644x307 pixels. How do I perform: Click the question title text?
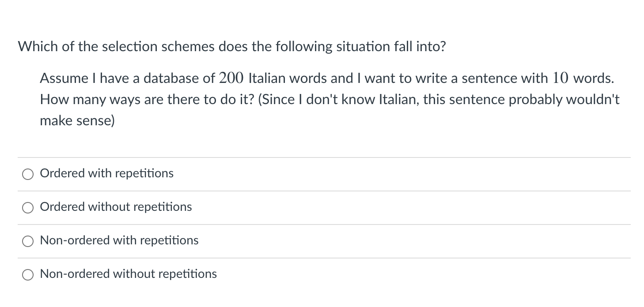click(232, 46)
